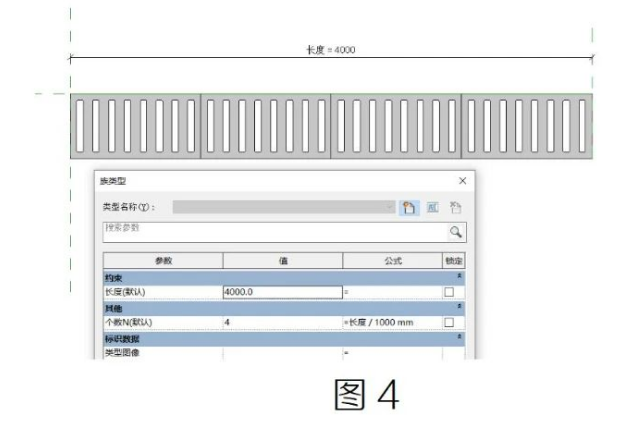The width and height of the screenshot is (631, 423).
Task: Click the 参数 column header
Action: pyautogui.click(x=163, y=261)
